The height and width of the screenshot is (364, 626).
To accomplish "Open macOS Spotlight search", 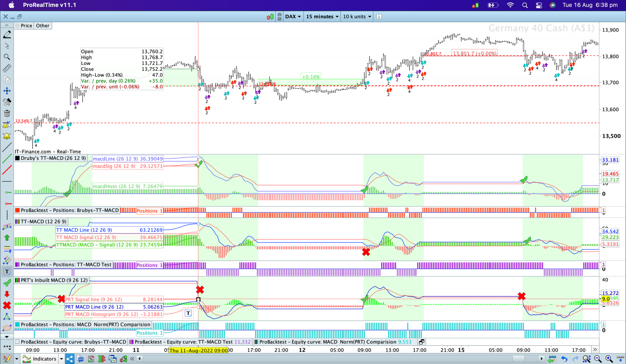I will (525, 5).
